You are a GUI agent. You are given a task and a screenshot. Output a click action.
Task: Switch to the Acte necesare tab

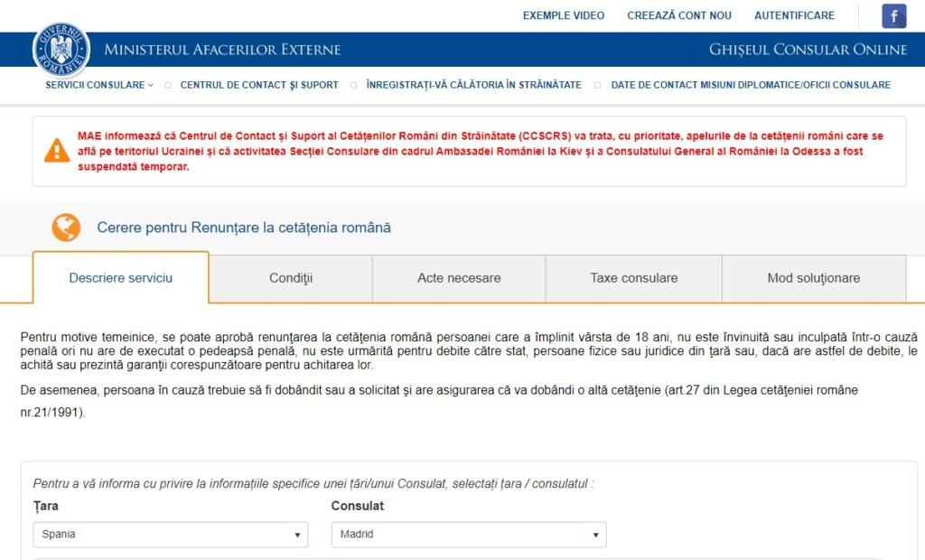[459, 278]
